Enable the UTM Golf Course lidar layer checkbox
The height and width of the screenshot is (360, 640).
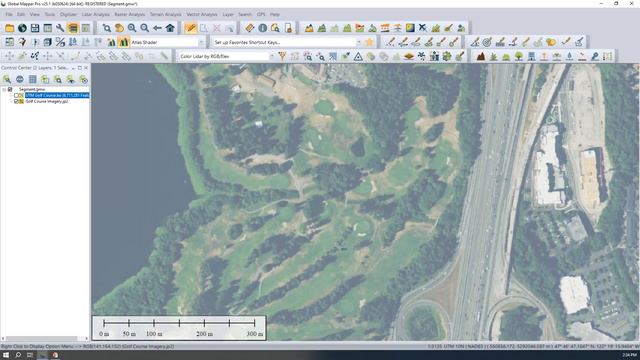click(x=16, y=95)
